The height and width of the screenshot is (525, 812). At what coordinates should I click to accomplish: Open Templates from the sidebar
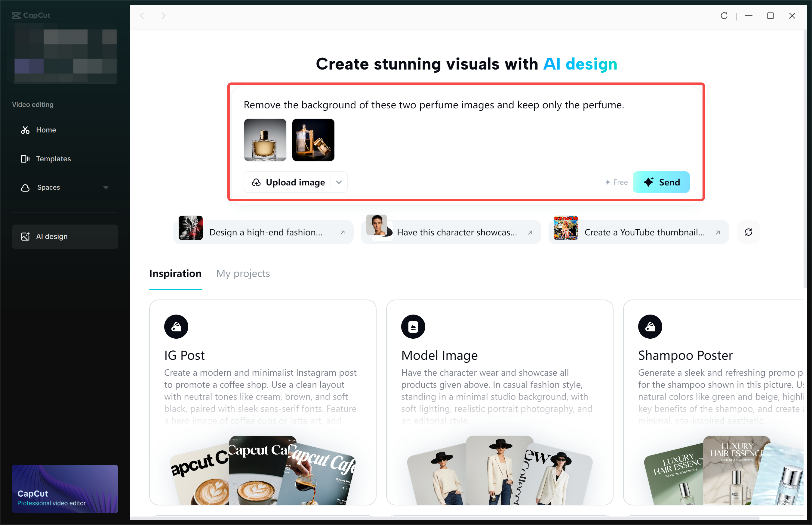coord(54,159)
